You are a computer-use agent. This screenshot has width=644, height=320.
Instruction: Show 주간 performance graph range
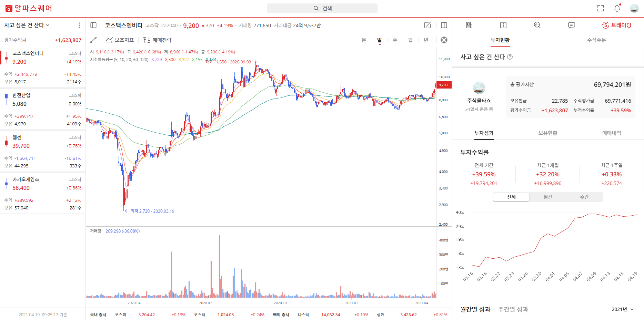tap(584, 197)
